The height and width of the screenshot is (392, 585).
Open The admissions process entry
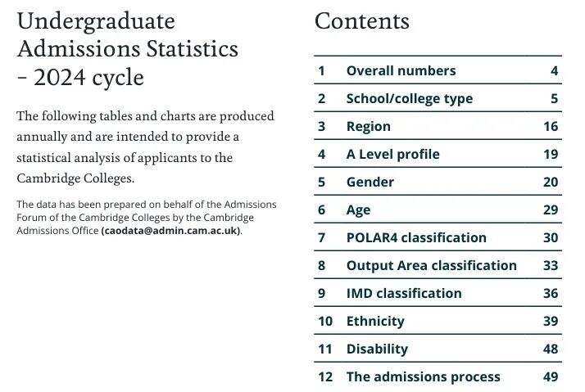(423, 376)
